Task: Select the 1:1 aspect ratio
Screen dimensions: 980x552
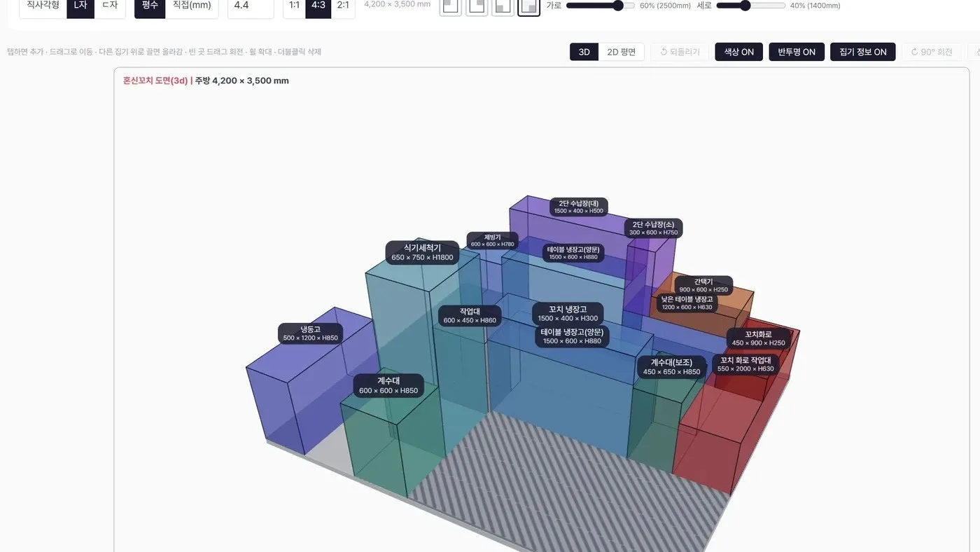Action: pos(294,6)
